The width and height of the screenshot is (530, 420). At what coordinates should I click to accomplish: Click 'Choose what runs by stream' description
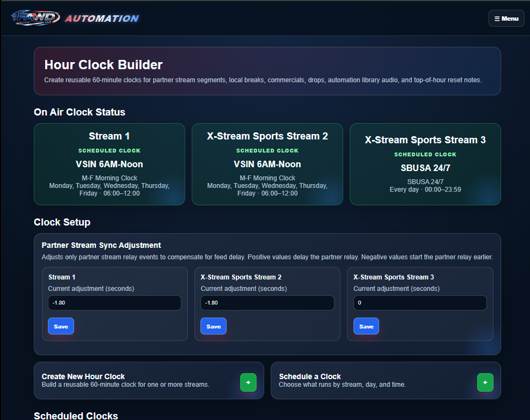click(x=342, y=385)
